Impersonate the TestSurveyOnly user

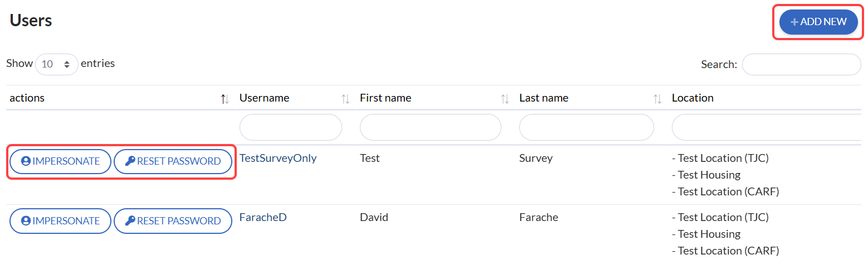60,161
